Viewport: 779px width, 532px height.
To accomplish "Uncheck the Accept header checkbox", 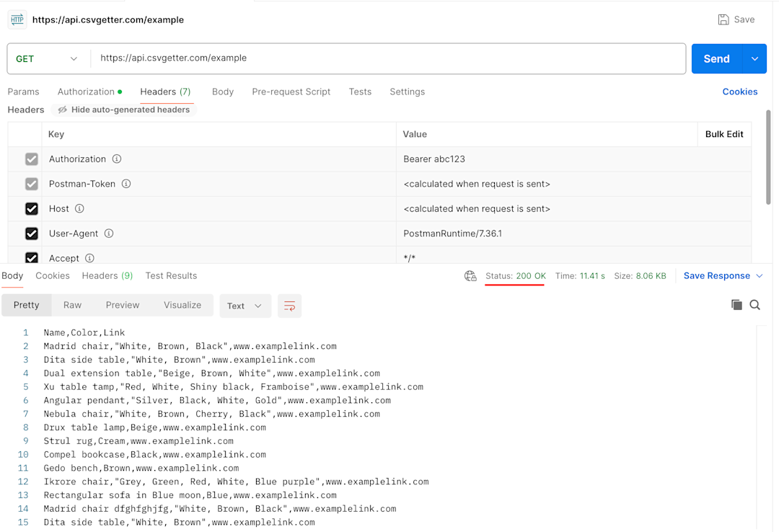I will pos(31,258).
